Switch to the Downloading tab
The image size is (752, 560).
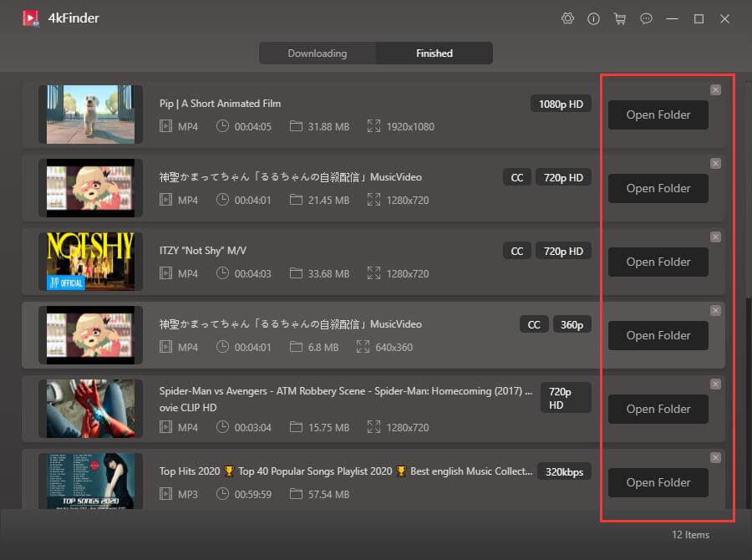coord(318,53)
